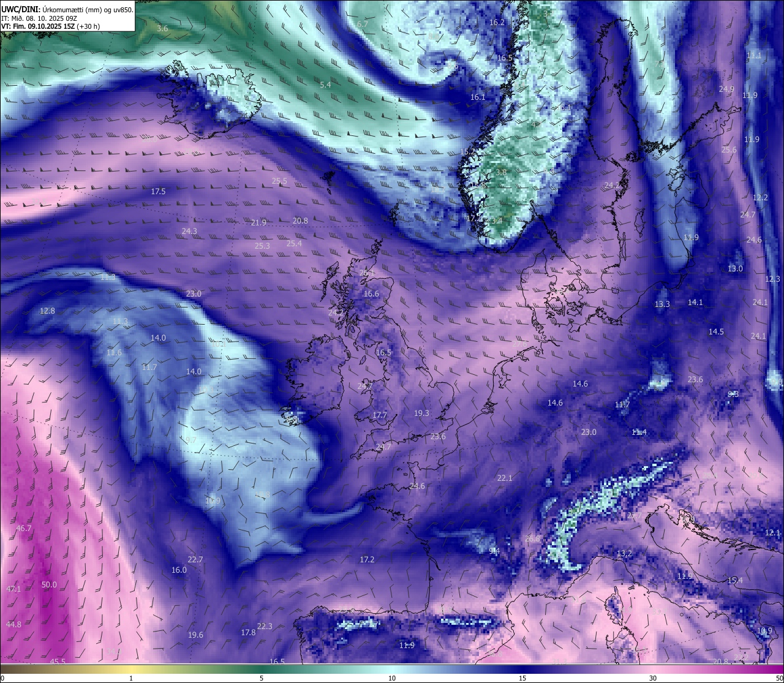Click the colour scale tick labelled 30
The image size is (784, 683).
(653, 678)
